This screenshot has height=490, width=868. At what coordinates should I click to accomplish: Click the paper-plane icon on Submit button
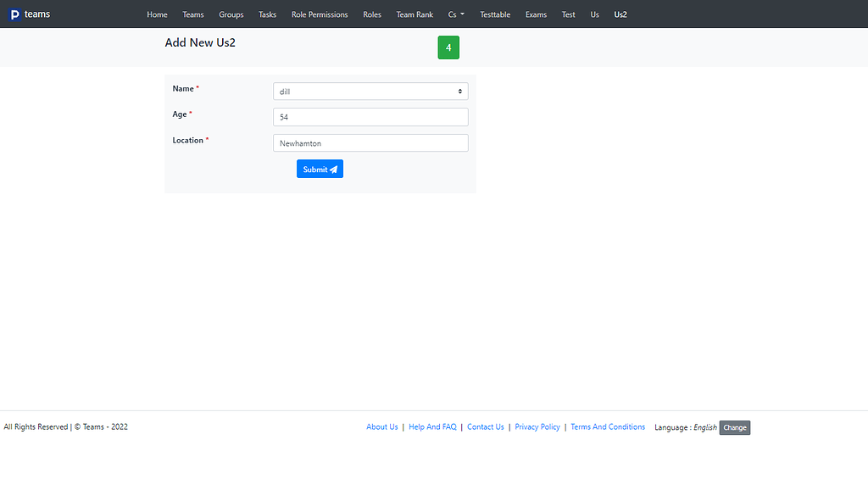click(332, 169)
